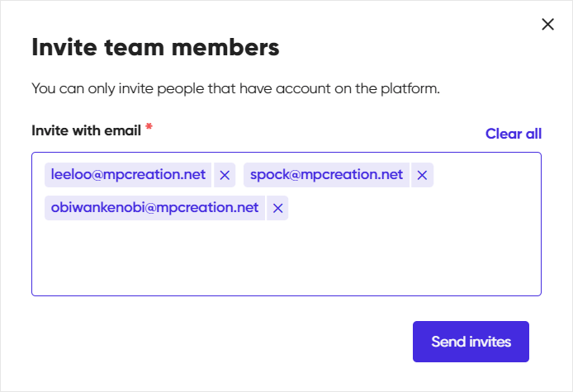This screenshot has height=392, width=573.
Task: Close the Invite team members dialog
Action: 547,25
